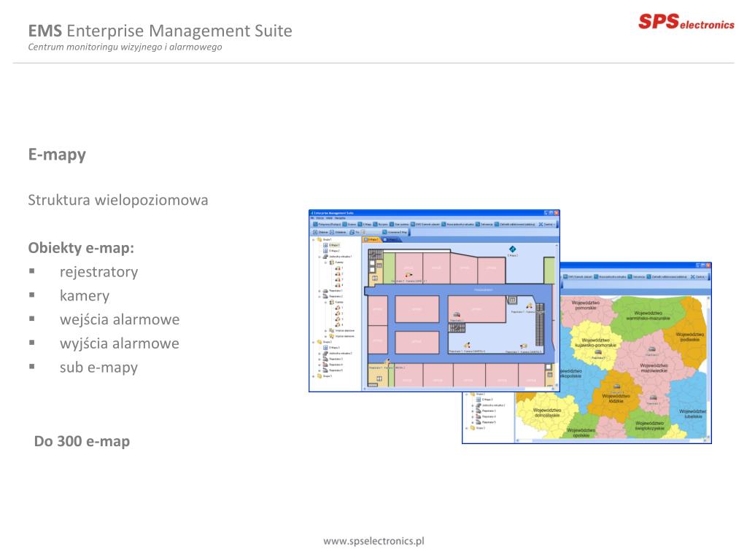Expand the Grupa 3 node in front tree

(x=313, y=376)
